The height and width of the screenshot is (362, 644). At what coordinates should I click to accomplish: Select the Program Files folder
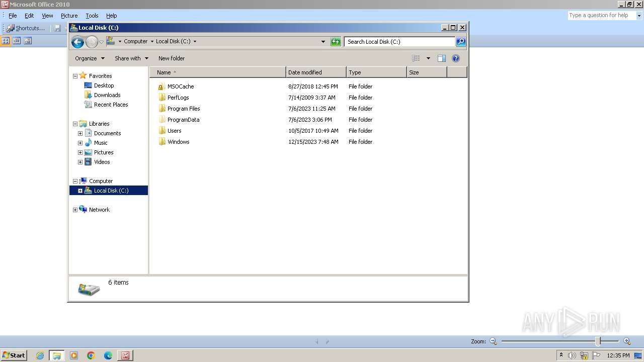[x=184, y=109]
